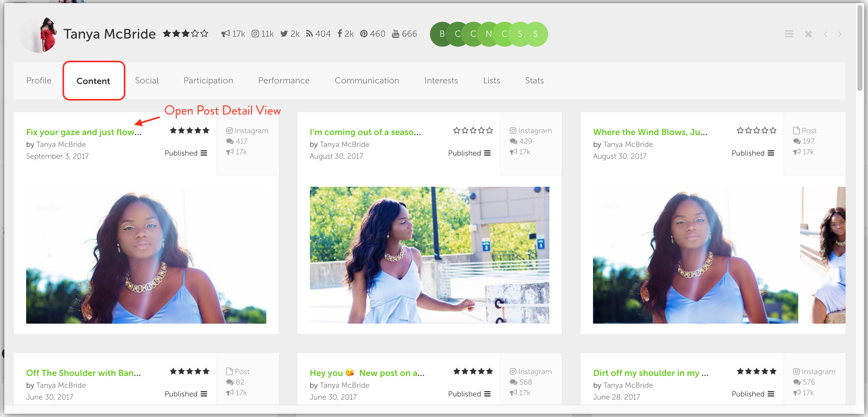
Task: Click star rating on 'Off The Shoulder' post
Action: pos(189,371)
